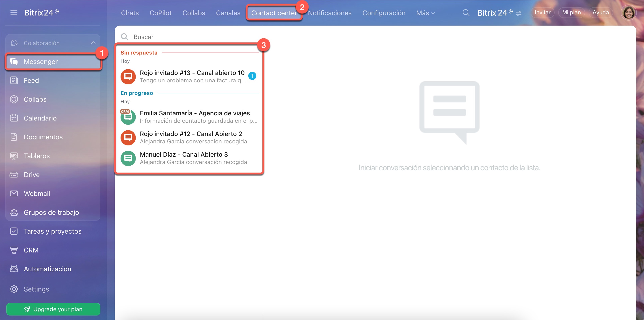Open Automatización in the sidebar
This screenshot has height=320, width=644.
tap(53, 269)
